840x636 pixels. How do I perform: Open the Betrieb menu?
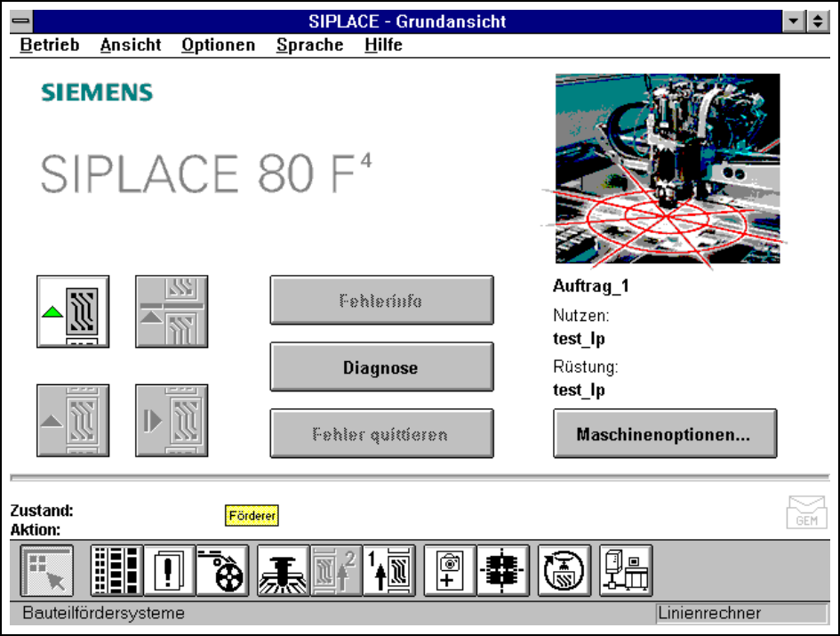[x=50, y=44]
